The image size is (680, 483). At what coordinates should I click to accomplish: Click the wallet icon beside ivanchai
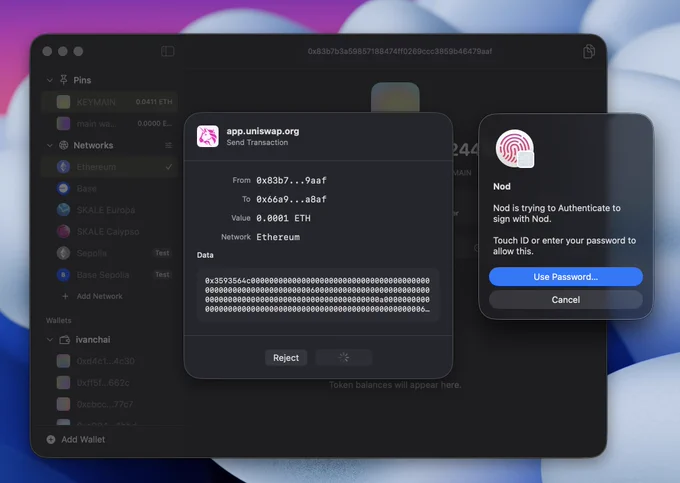pyautogui.click(x=65, y=339)
